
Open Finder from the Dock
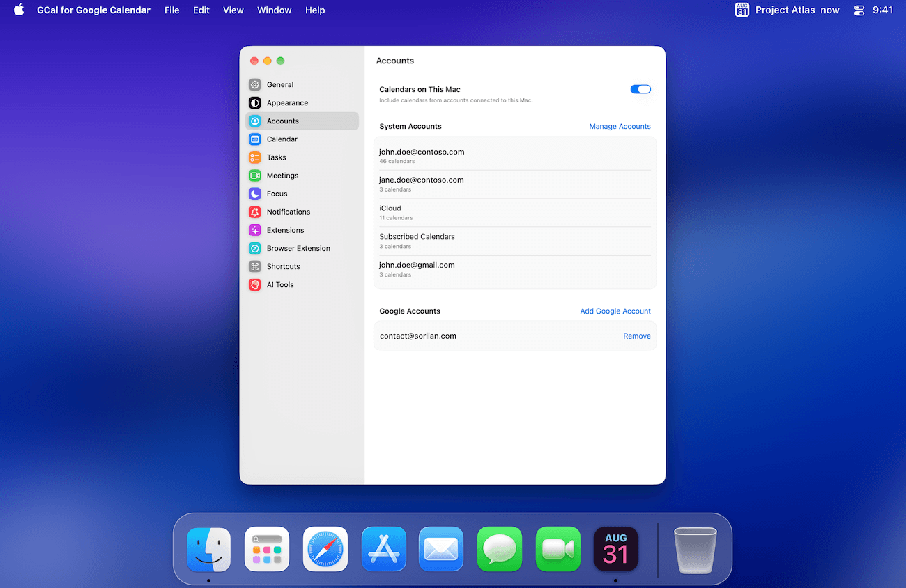[x=208, y=549]
